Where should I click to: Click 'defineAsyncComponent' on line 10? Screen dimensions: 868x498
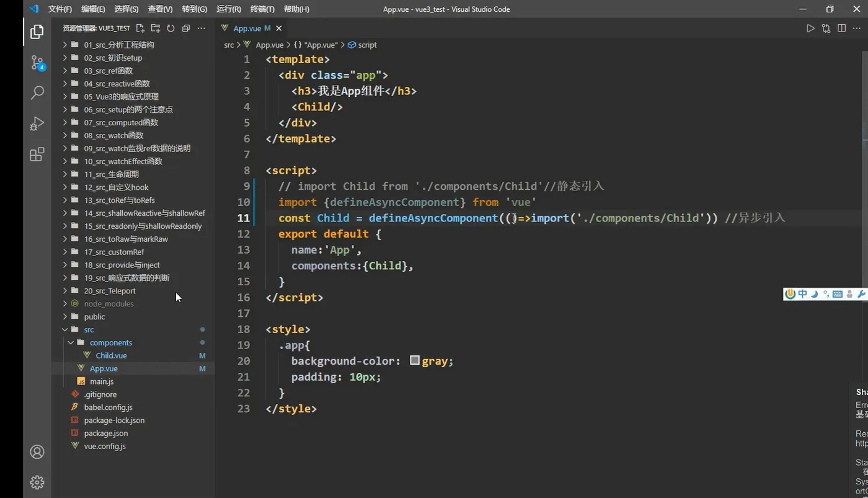[x=394, y=202]
